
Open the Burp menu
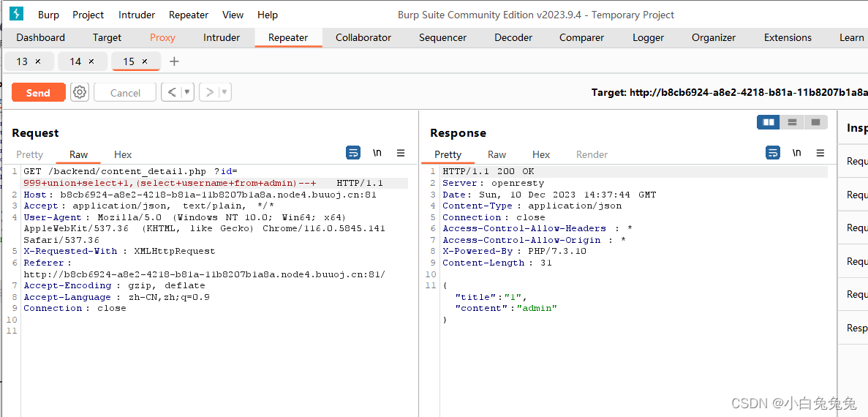pyautogui.click(x=49, y=15)
